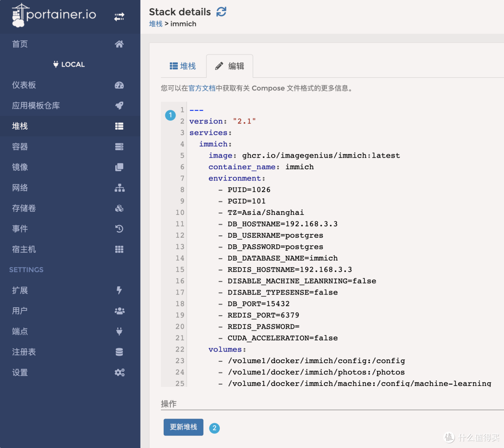
Task: Select the 编辑 editor tab
Action: coord(230,66)
